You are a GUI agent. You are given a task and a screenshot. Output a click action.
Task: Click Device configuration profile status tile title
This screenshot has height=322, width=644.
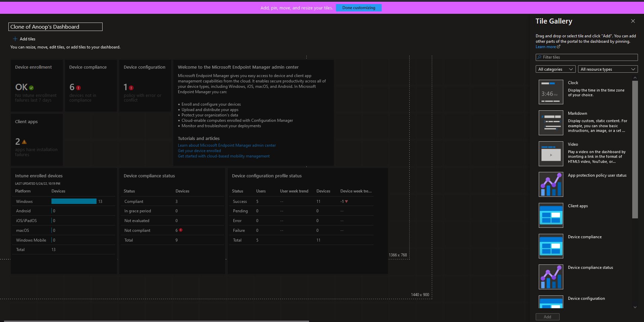click(x=267, y=176)
